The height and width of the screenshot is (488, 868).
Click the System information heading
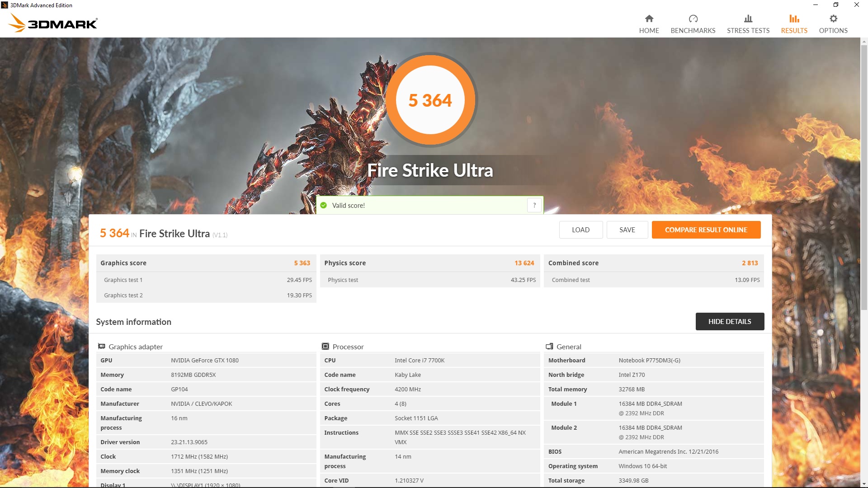click(x=133, y=322)
